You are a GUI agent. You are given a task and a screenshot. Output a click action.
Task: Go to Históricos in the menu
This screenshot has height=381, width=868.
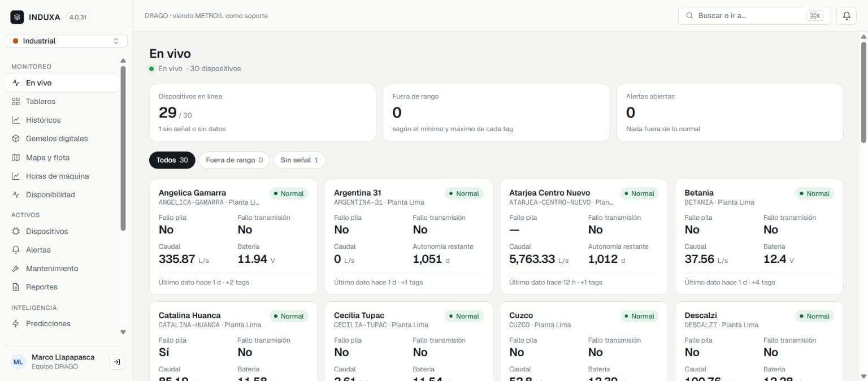pos(43,120)
